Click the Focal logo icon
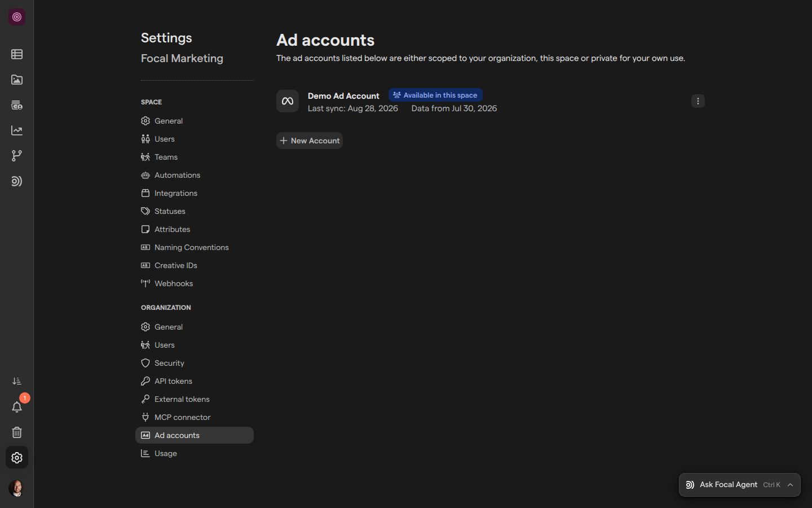The image size is (812, 508). point(17,17)
